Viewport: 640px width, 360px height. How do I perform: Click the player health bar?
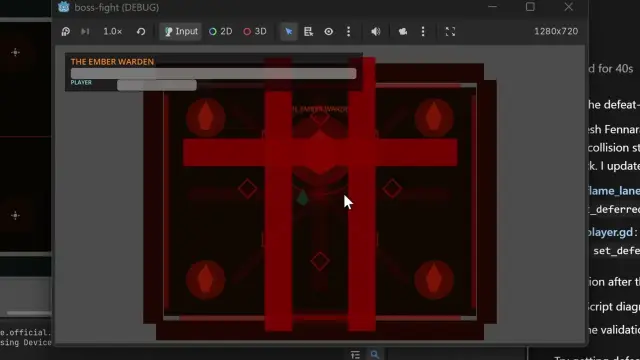tap(157, 85)
